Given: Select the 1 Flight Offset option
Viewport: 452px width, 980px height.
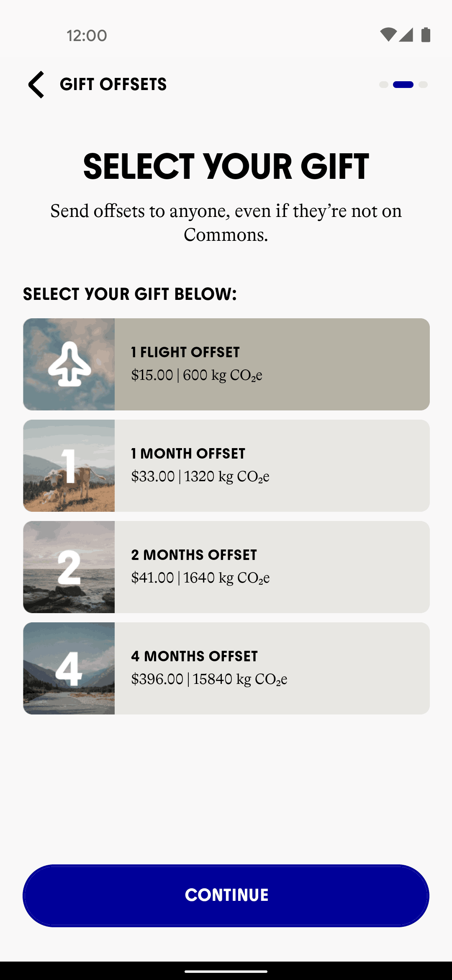Looking at the screenshot, I should point(272,364).
